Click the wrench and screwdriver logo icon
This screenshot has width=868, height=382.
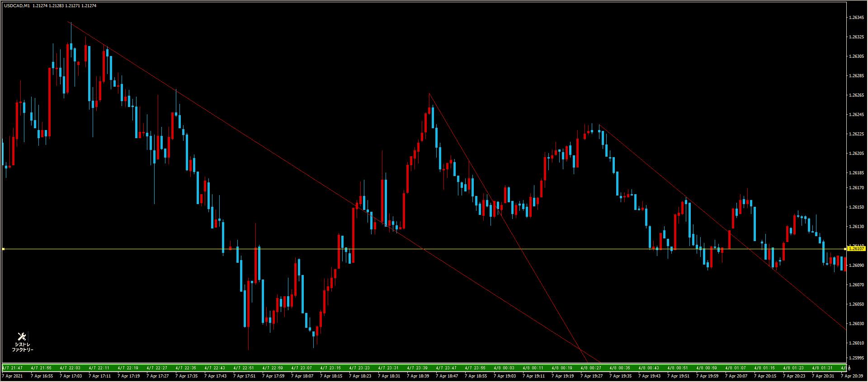(x=22, y=336)
